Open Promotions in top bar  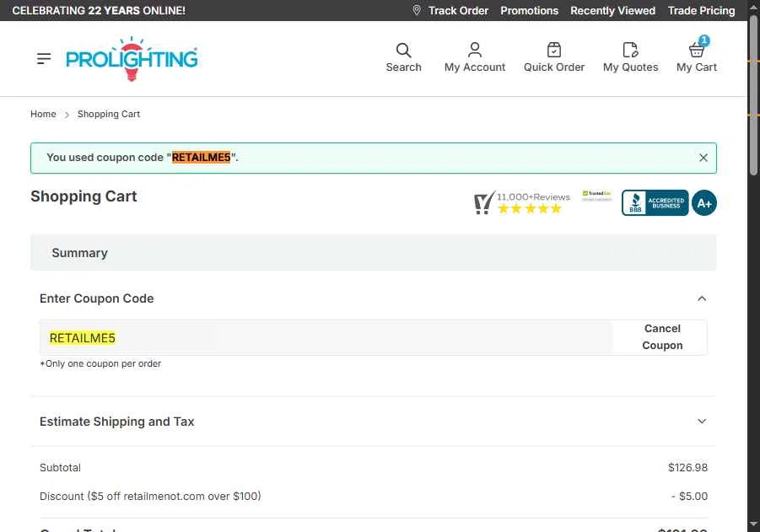[x=529, y=11]
